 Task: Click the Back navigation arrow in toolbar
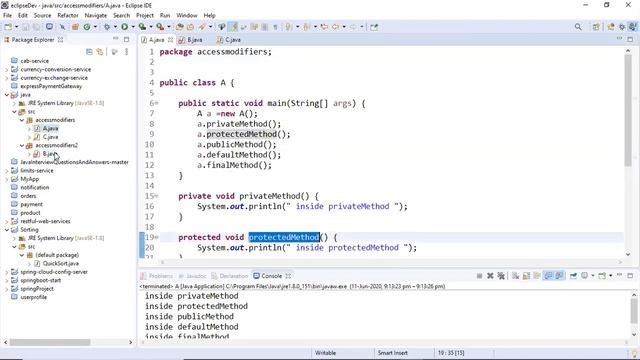pyautogui.click(x=336, y=27)
